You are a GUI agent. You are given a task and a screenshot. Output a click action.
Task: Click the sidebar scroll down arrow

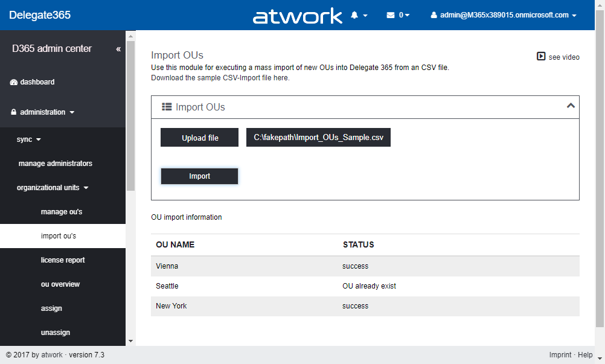(x=131, y=341)
